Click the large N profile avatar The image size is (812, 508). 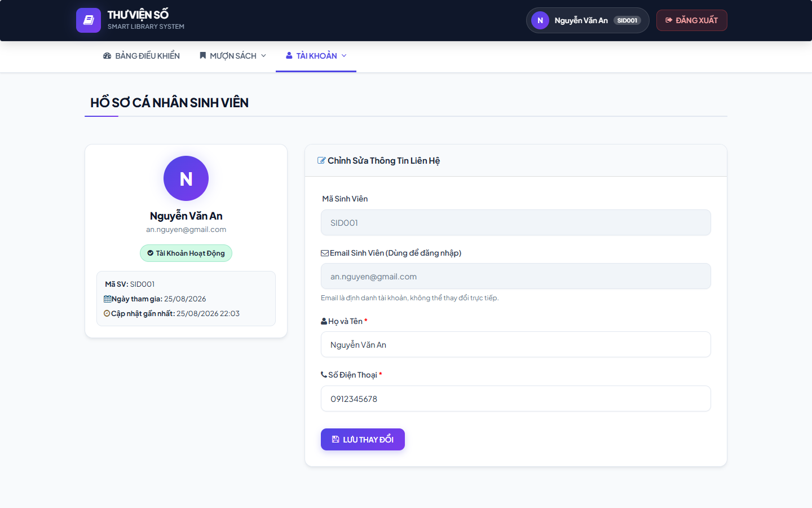(186, 178)
